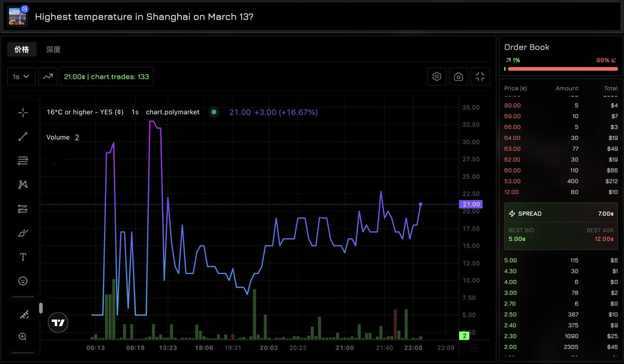The height and width of the screenshot is (364, 624).
Task: Click the Price (¢) column header
Action: coord(516,88)
